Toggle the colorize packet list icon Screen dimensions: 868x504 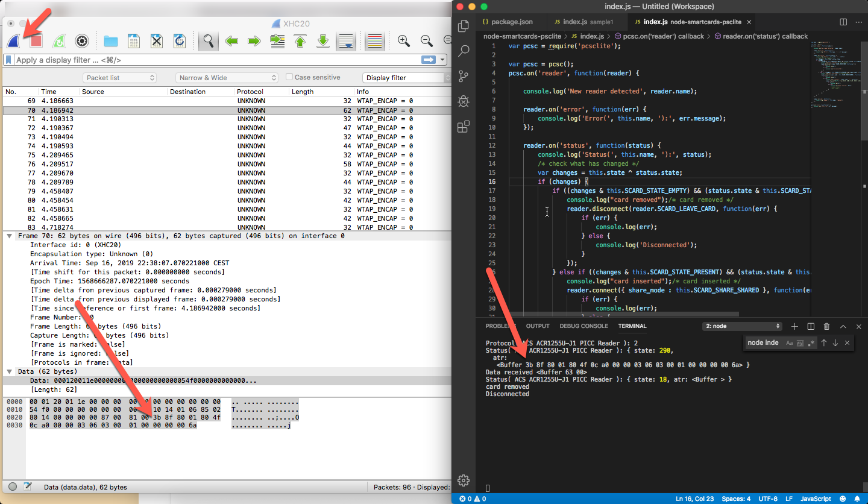coord(375,41)
